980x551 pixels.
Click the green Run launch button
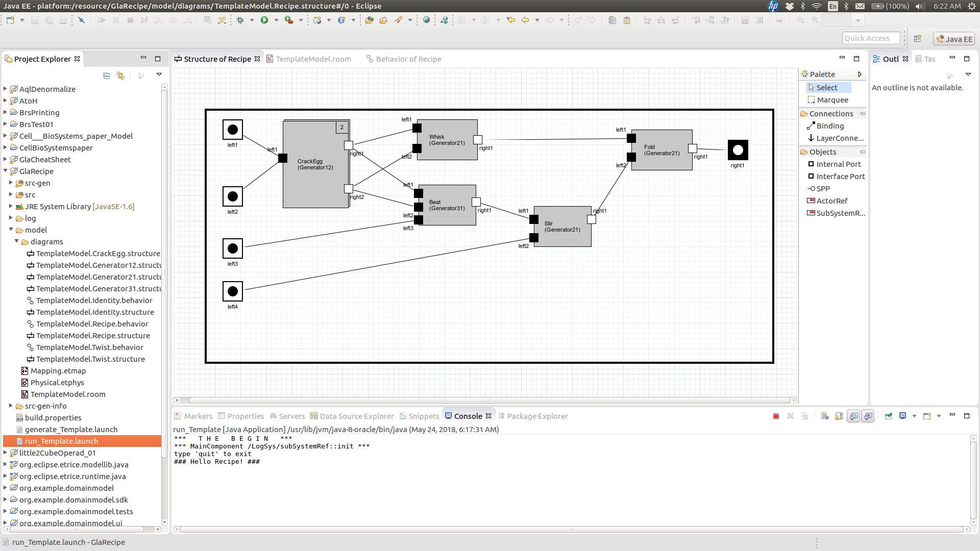tap(264, 20)
